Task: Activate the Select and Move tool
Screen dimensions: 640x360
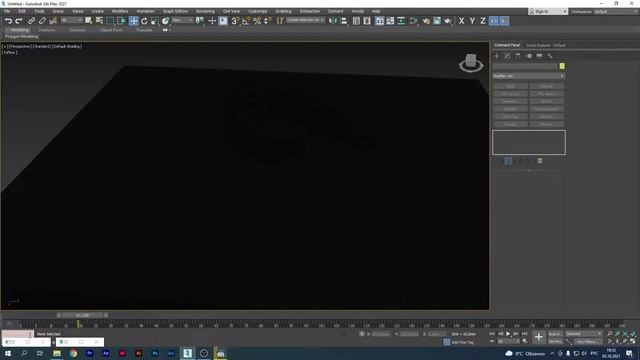Action: click(133, 21)
